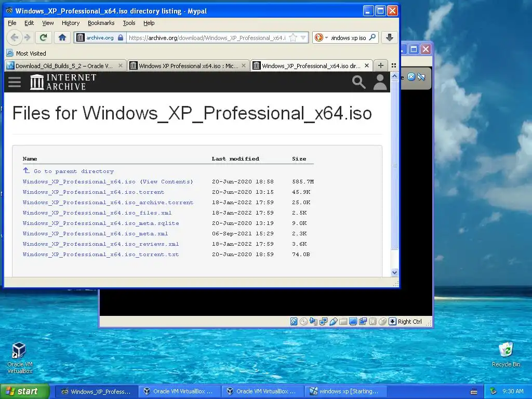Bookmark this page with the star icon

coord(293,37)
